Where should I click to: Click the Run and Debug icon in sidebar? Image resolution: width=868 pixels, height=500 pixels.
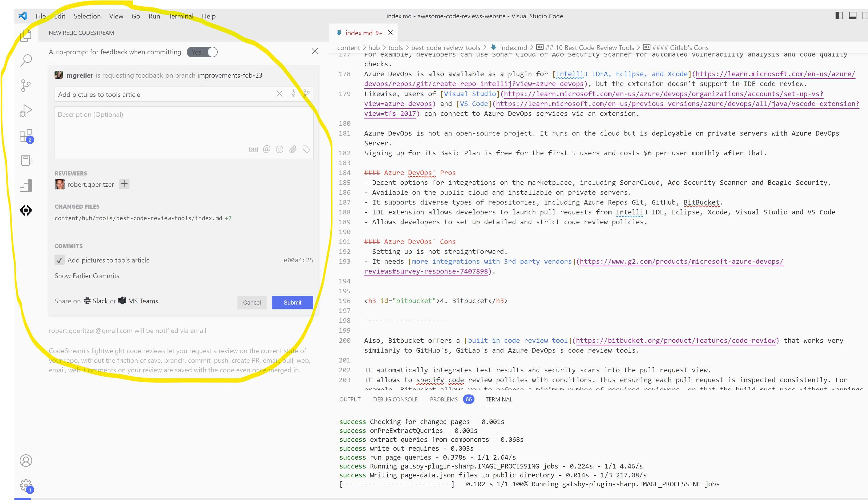(x=26, y=110)
